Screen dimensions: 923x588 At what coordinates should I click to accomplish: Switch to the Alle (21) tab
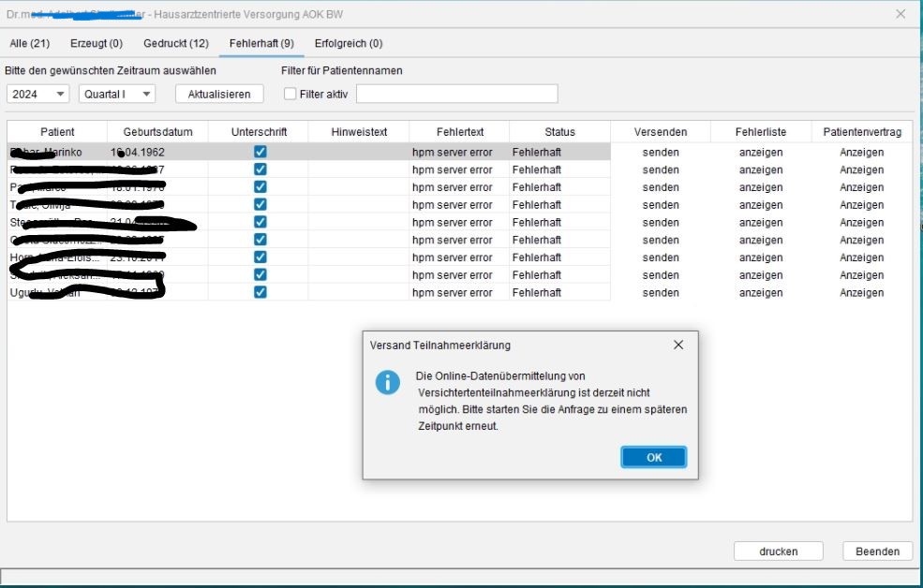tap(29, 43)
